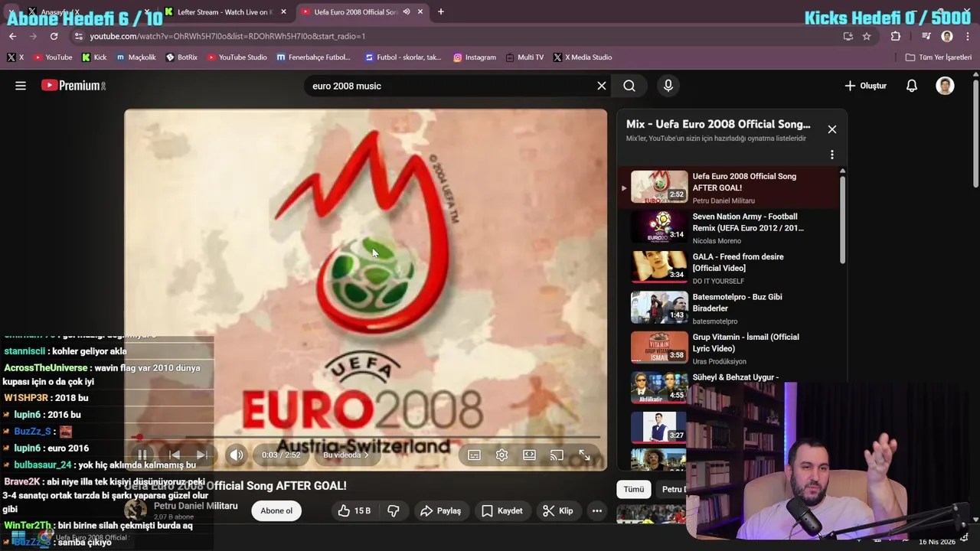Open notifications bell
The image size is (980, 551).
912,86
